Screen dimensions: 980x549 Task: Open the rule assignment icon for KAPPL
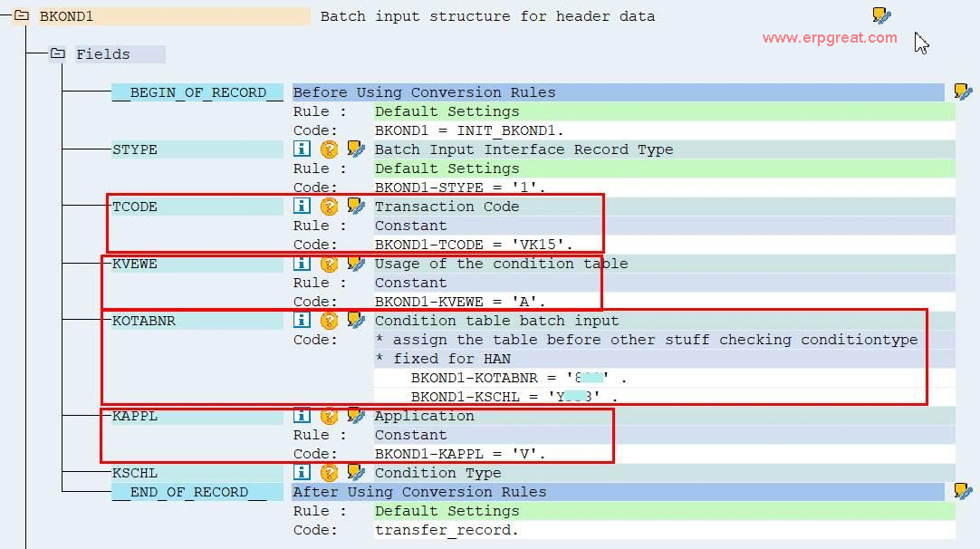[x=356, y=415]
